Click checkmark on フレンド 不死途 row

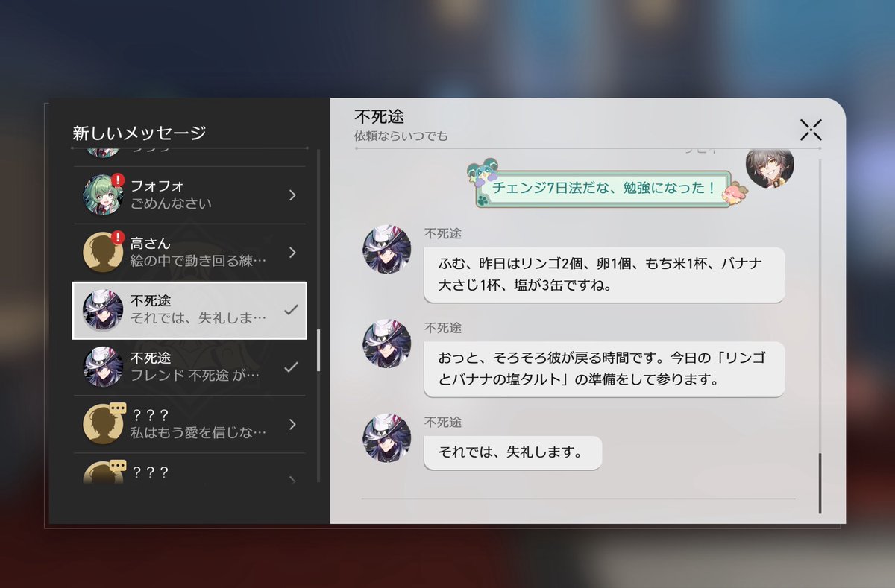click(292, 367)
